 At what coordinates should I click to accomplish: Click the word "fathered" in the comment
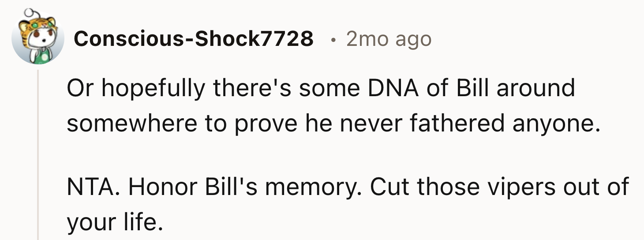[x=457, y=124]
